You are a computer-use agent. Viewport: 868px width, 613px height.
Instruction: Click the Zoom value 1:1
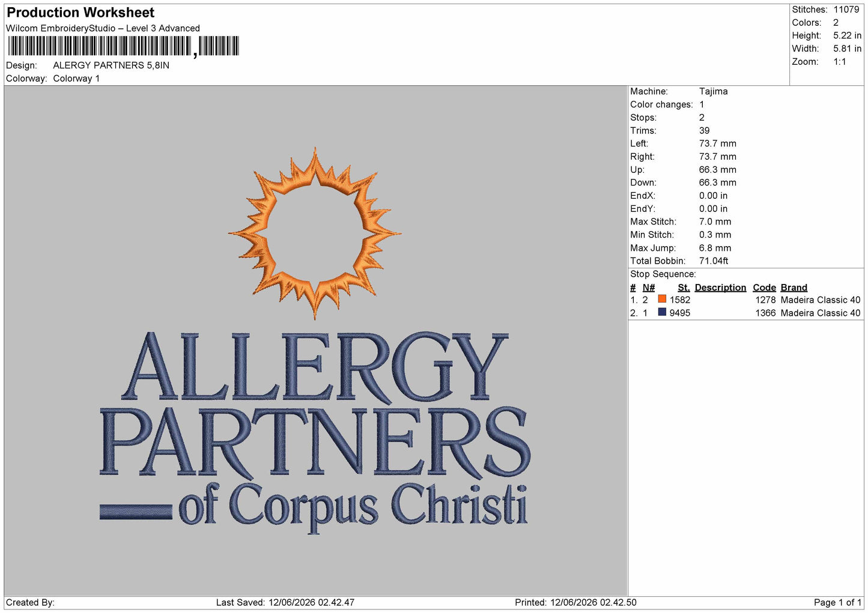(x=840, y=62)
